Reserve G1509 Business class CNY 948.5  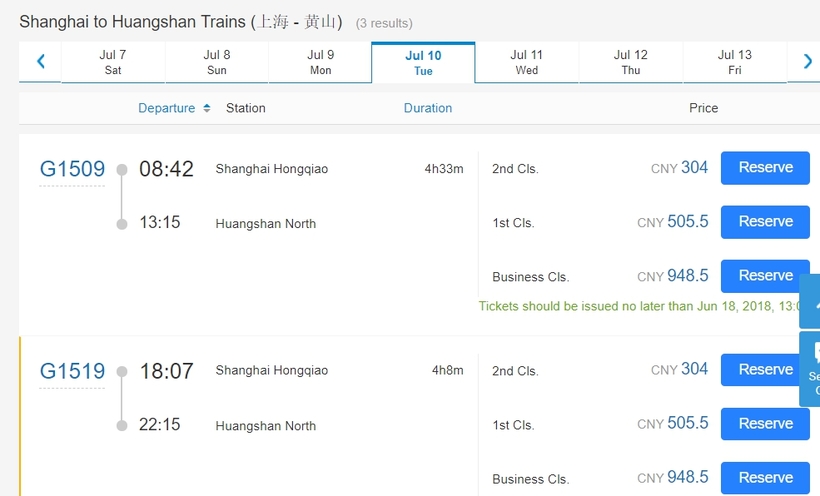(765, 276)
